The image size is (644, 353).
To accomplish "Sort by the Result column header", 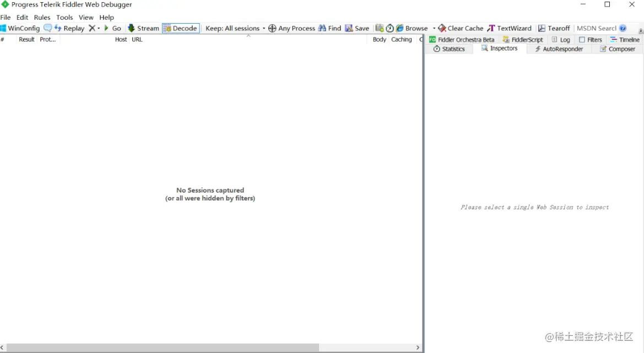I will 26,40.
